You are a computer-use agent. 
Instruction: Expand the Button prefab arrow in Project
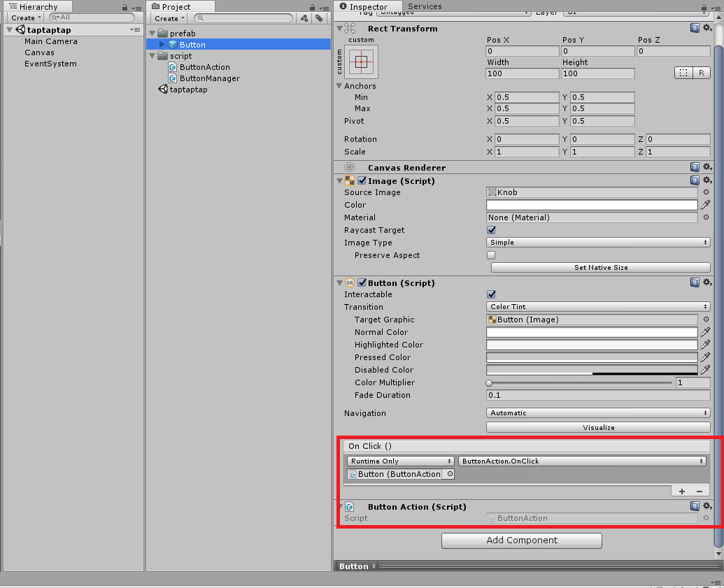(162, 45)
